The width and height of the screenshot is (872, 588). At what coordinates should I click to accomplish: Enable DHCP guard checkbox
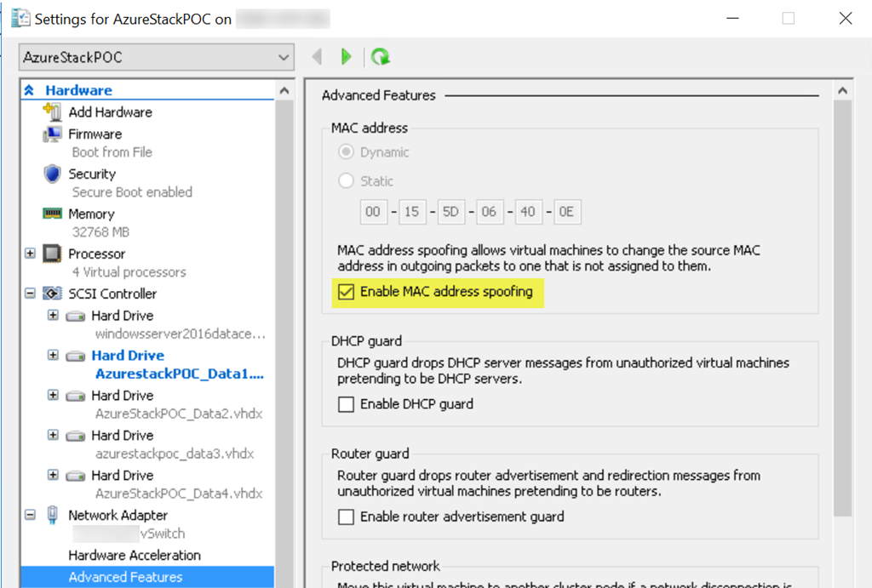tap(346, 404)
